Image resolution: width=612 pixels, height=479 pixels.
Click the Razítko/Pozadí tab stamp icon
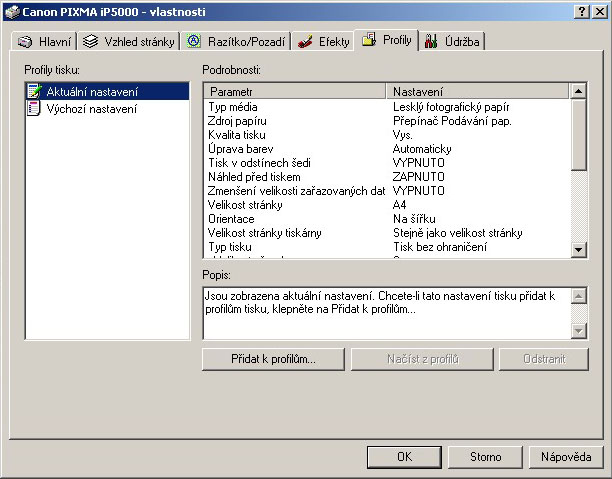pyautogui.click(x=194, y=42)
